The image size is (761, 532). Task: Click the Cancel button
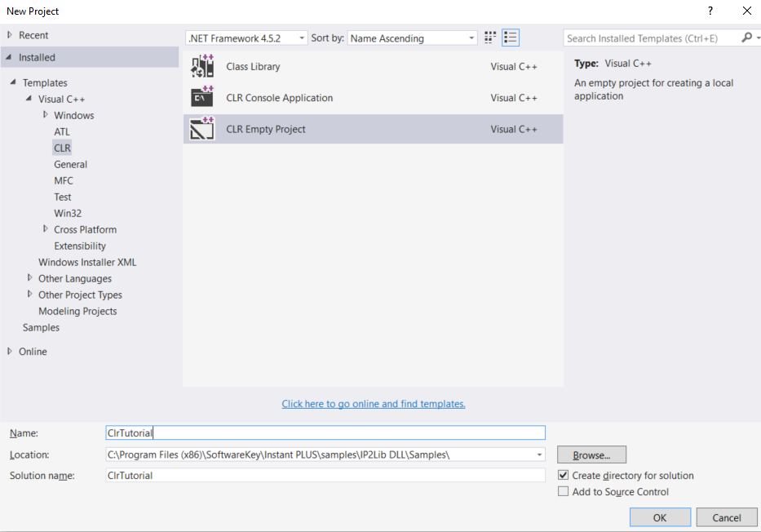pos(727,517)
